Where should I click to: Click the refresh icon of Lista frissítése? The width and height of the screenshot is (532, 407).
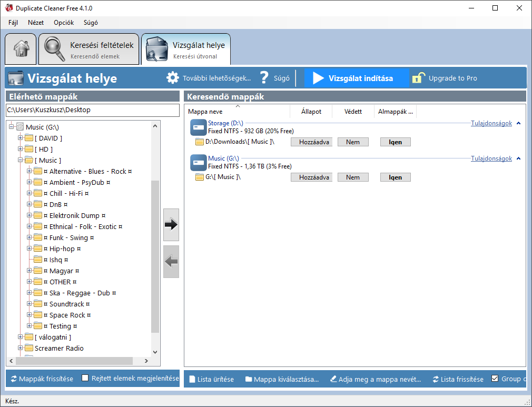point(436,379)
